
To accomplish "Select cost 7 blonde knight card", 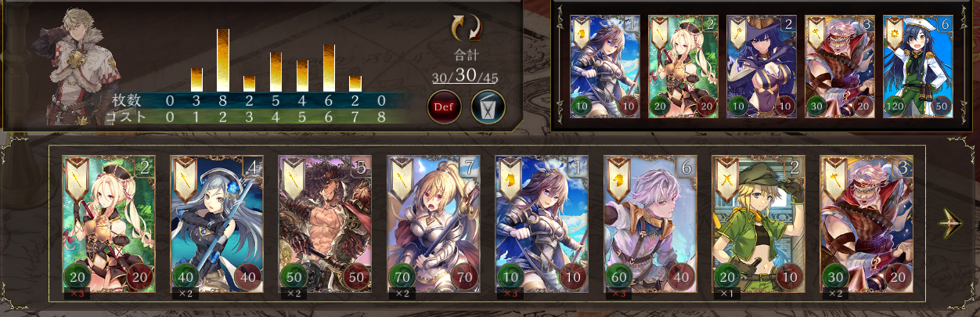I will (x=434, y=223).
